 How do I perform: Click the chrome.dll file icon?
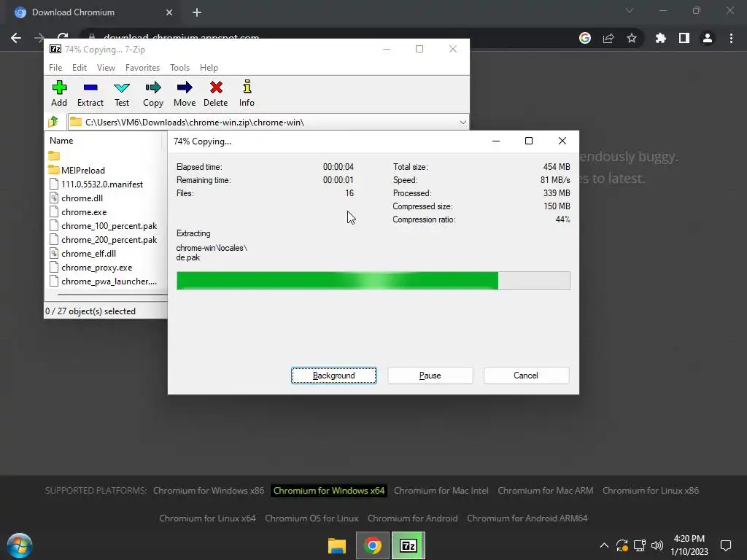pos(54,198)
